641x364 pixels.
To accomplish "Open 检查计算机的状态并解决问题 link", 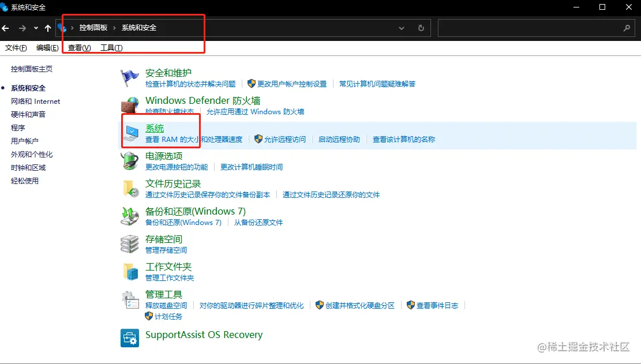I will point(190,84).
